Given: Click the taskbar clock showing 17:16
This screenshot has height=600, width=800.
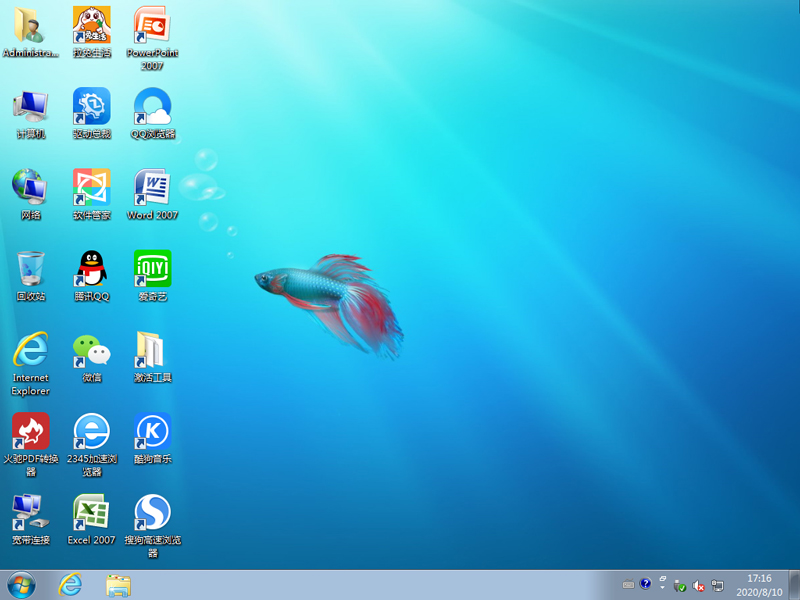Looking at the screenshot, I should coord(759,585).
